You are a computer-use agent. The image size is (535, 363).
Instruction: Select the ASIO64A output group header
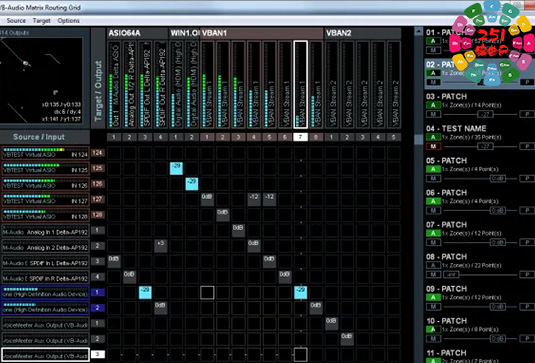(x=137, y=33)
